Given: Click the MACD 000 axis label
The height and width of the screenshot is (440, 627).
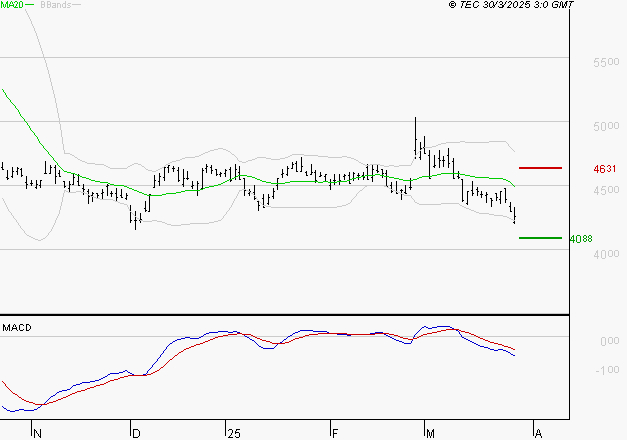Looking at the screenshot, I should click(x=609, y=341).
